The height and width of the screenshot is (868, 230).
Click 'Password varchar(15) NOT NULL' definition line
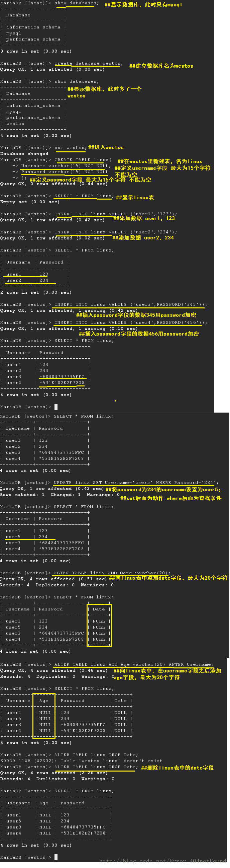point(65,172)
